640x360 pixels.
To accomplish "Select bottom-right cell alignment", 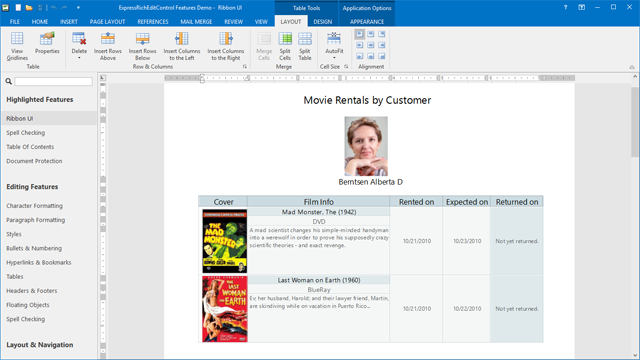I will point(382,56).
